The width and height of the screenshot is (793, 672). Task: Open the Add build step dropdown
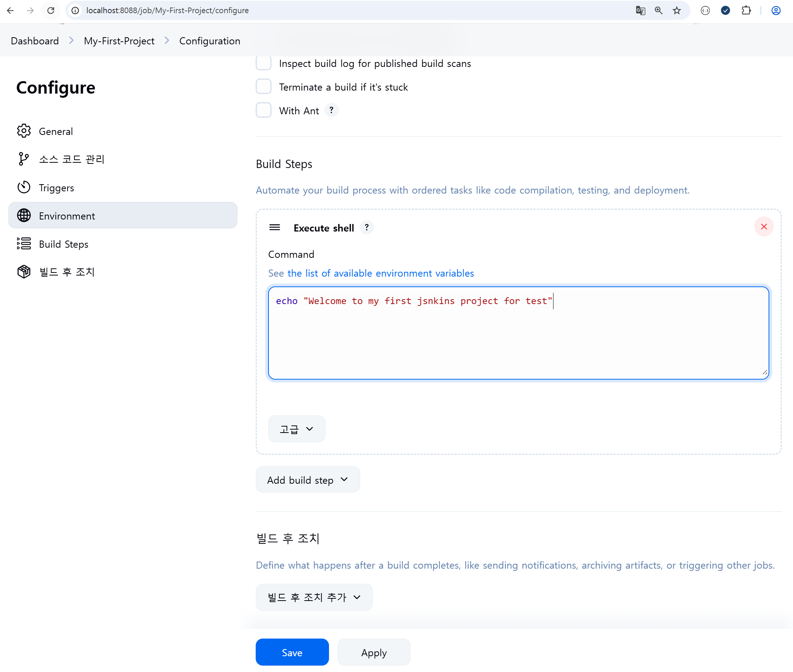pyautogui.click(x=308, y=480)
